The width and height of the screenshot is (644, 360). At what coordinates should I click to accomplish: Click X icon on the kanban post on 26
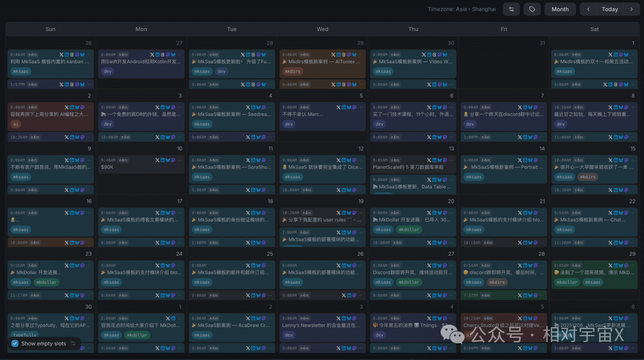pyautogui.click(x=61, y=55)
